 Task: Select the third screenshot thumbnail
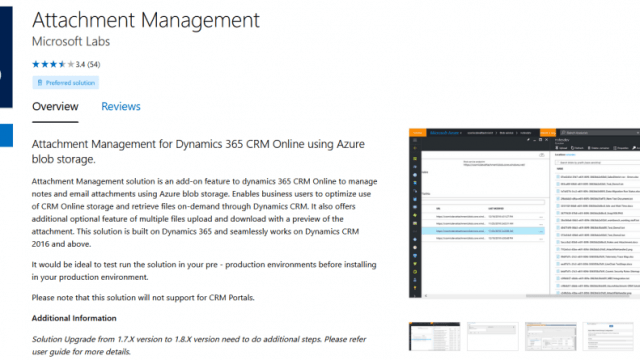pos(551,336)
